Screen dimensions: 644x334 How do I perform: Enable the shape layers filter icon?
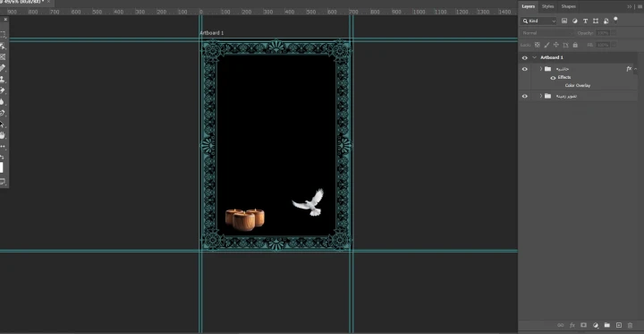[596, 21]
